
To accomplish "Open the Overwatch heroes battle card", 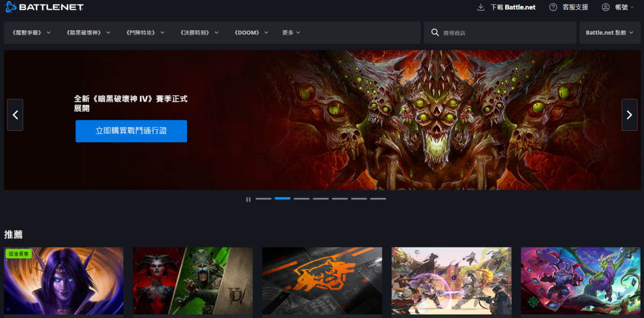I will click(451, 281).
